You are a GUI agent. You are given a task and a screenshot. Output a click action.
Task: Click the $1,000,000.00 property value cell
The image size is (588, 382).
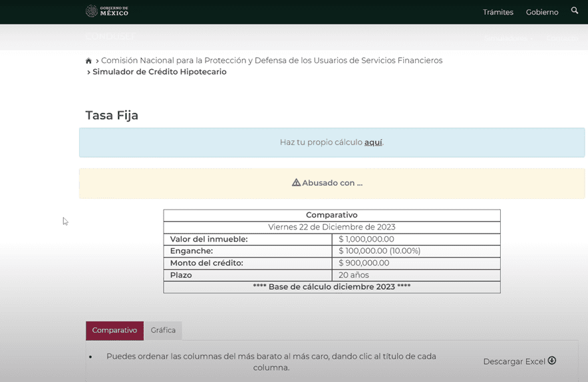pos(366,239)
